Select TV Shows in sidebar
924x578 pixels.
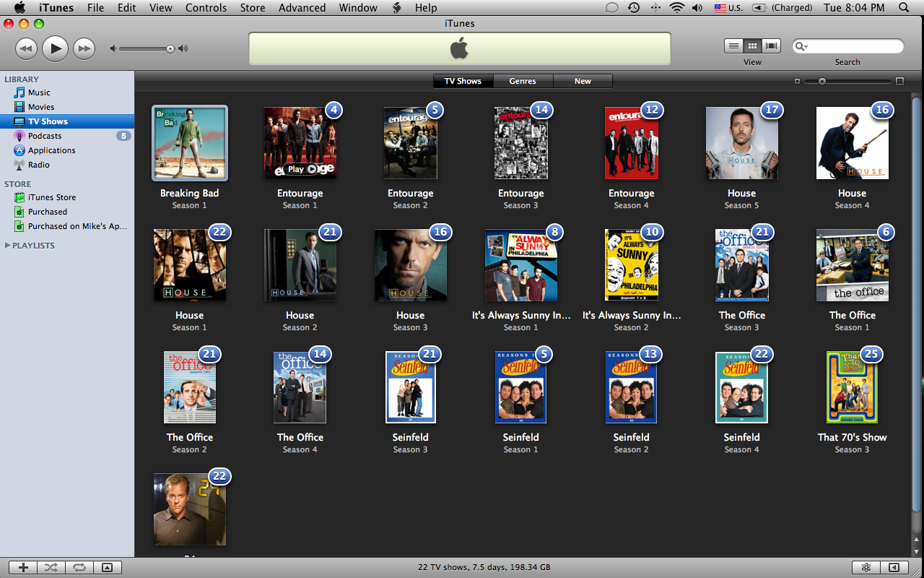(x=67, y=121)
